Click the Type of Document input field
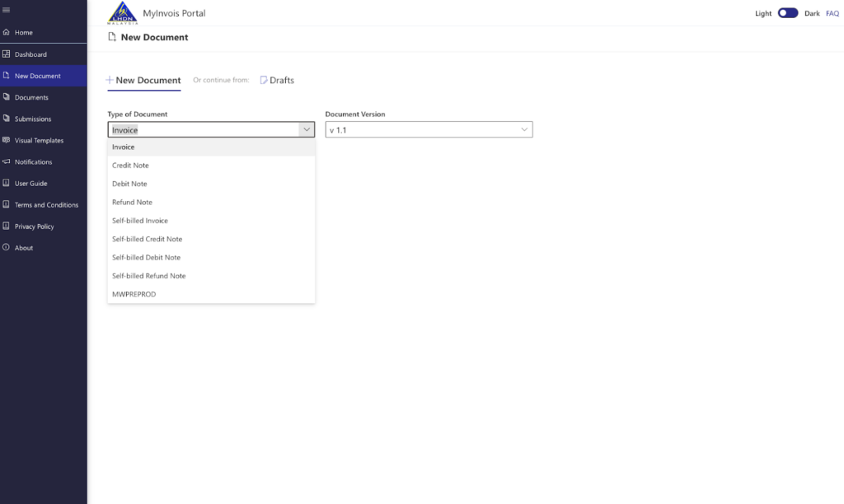 coord(202,130)
